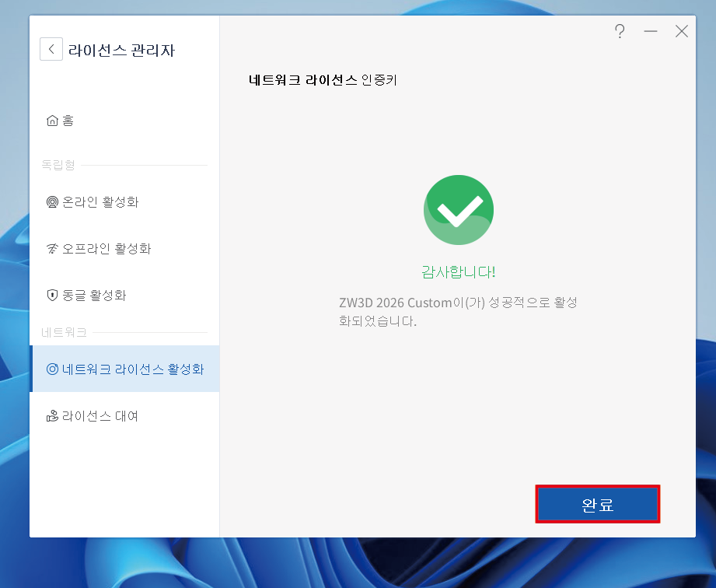The image size is (716, 588).
Task: Click the green checkmark success icon
Action: [x=459, y=210]
